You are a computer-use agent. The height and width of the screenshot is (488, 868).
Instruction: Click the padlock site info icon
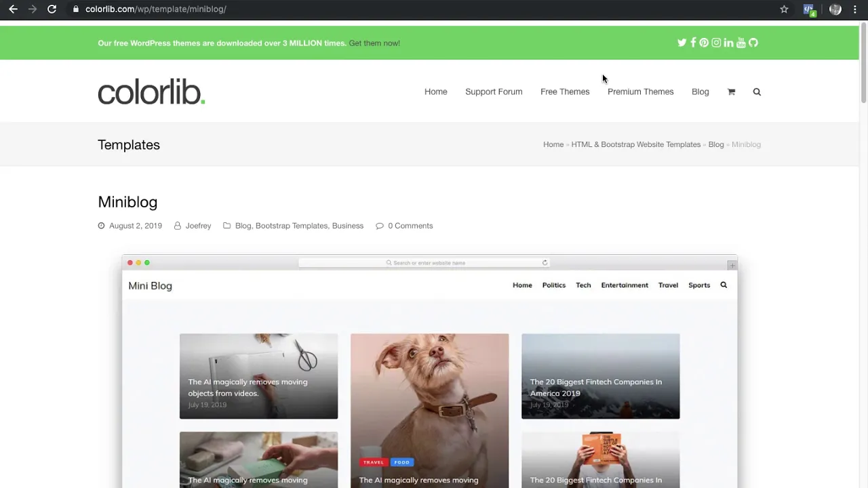point(75,9)
